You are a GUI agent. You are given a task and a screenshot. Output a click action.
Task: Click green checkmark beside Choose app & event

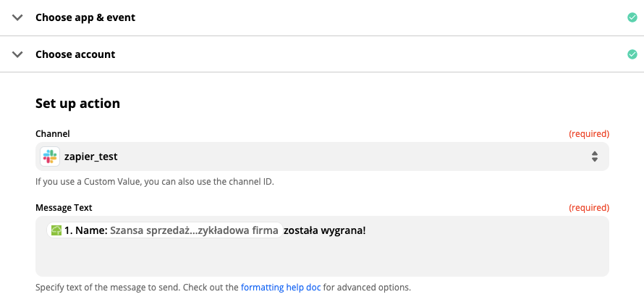point(632,17)
